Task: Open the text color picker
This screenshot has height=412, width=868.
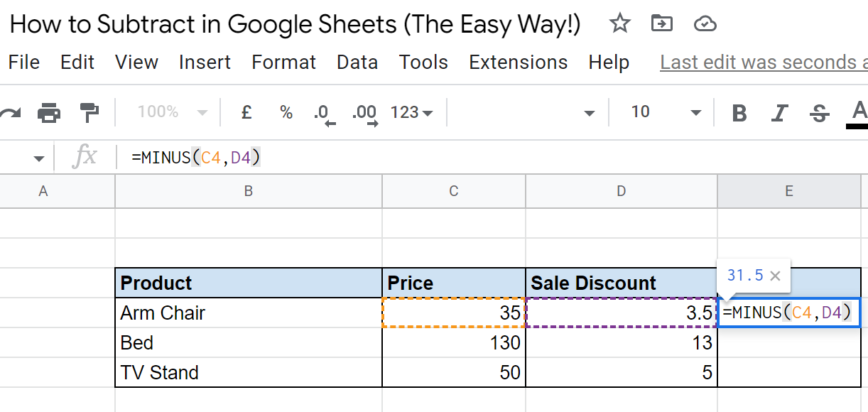Action: (859, 114)
